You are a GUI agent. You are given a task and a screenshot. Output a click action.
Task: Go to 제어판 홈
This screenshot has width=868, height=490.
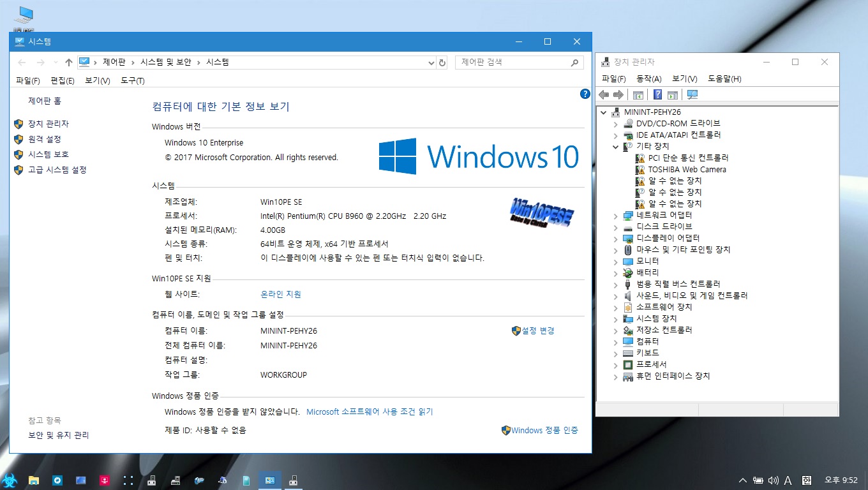[x=45, y=101]
